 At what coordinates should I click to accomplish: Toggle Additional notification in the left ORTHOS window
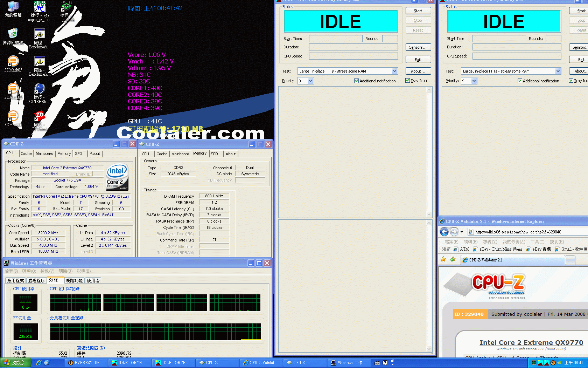[x=375, y=81]
